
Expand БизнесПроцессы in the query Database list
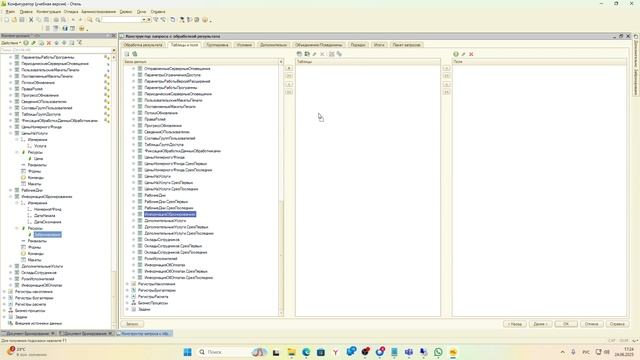point(127,303)
